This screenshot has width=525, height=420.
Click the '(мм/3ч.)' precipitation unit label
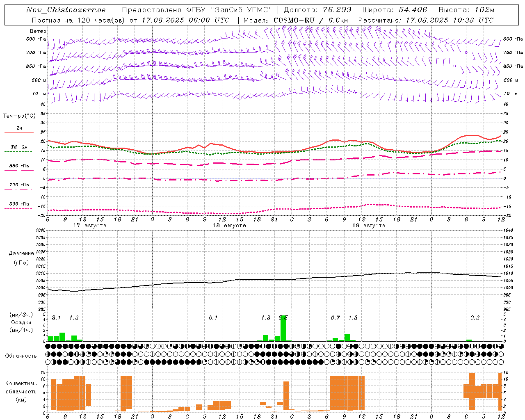[x=21, y=315]
